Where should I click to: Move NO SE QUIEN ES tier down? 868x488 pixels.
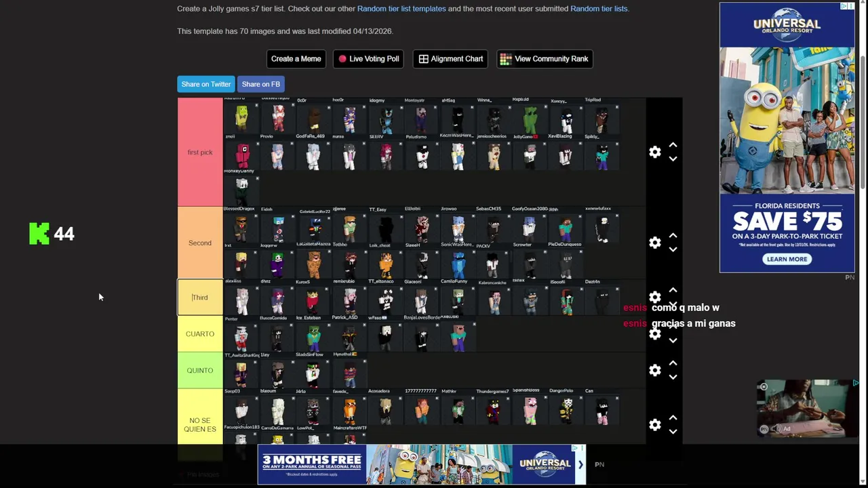click(673, 432)
